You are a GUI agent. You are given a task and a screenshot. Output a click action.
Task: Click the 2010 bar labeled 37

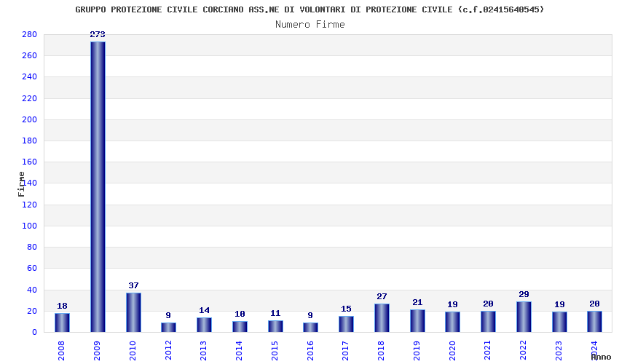(x=133, y=312)
